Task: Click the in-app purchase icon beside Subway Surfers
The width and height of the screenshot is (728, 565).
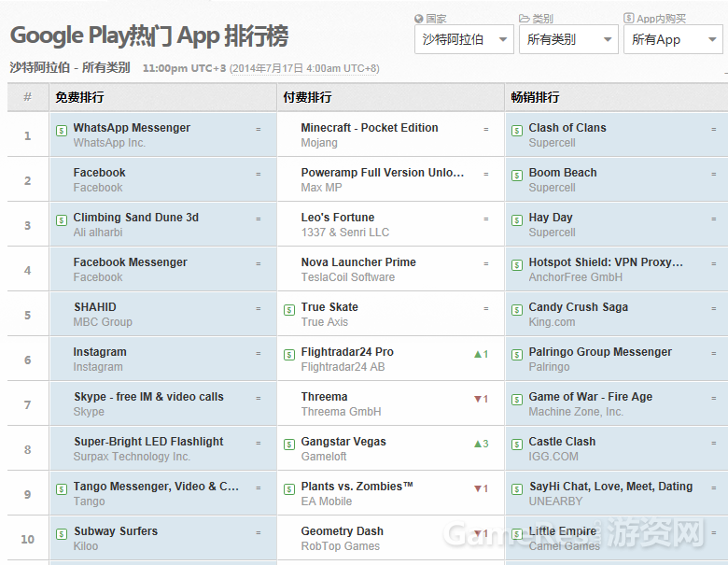Action: click(x=62, y=534)
